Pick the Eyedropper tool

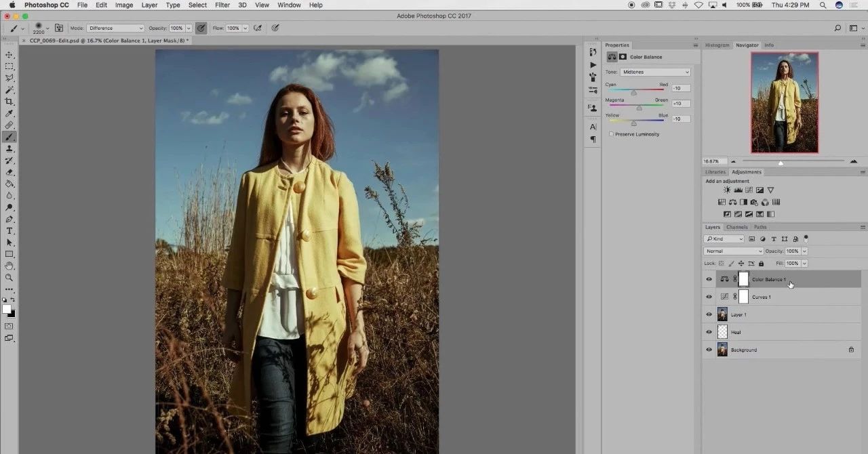point(9,113)
